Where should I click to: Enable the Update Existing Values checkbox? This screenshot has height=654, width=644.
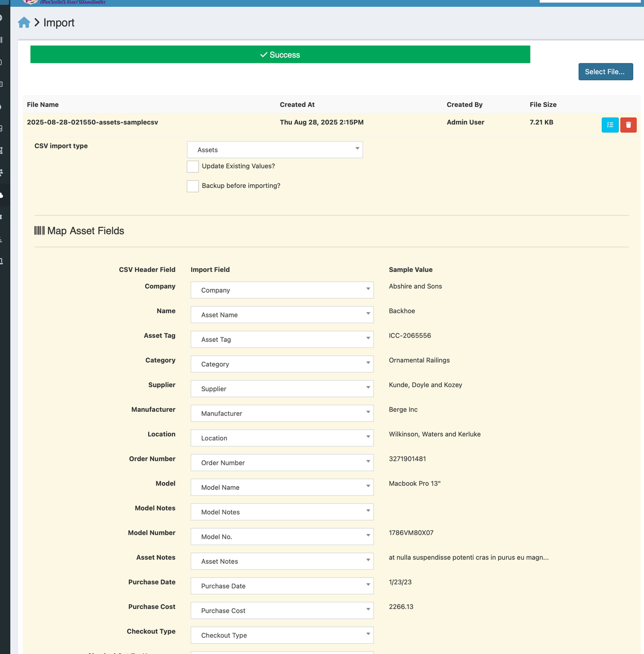tap(193, 166)
